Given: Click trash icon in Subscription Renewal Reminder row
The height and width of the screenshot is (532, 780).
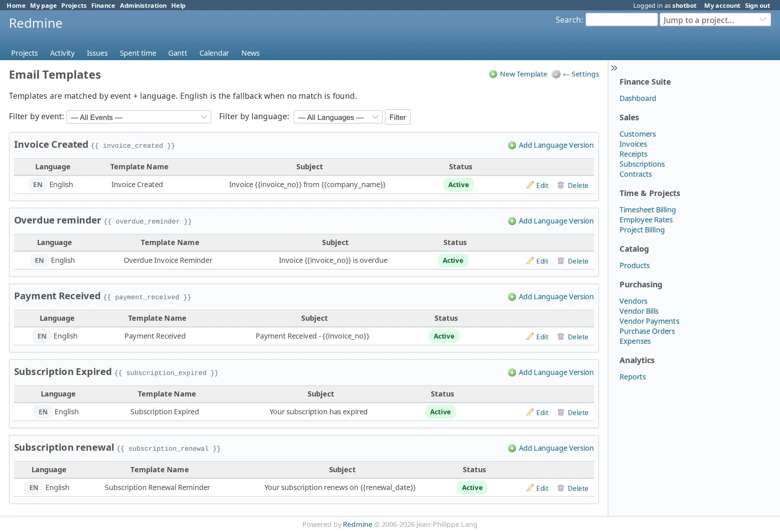Looking at the screenshot, I should 561,488.
